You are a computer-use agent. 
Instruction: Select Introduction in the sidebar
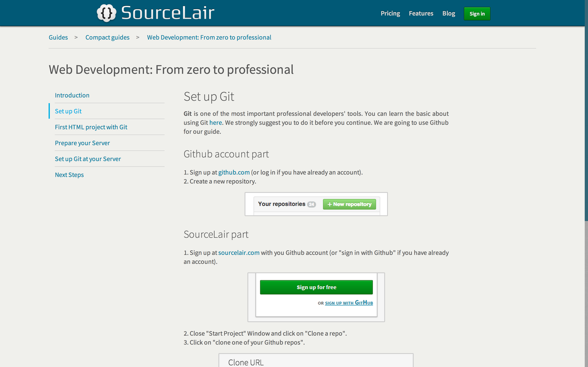[72, 95]
